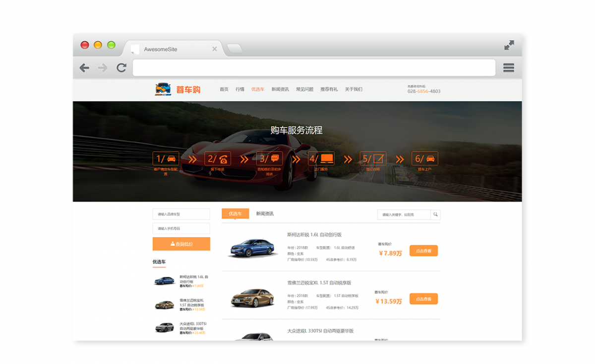Click the ¥13.59万 price in main list
Screen dimensions: 595x364
point(388,301)
